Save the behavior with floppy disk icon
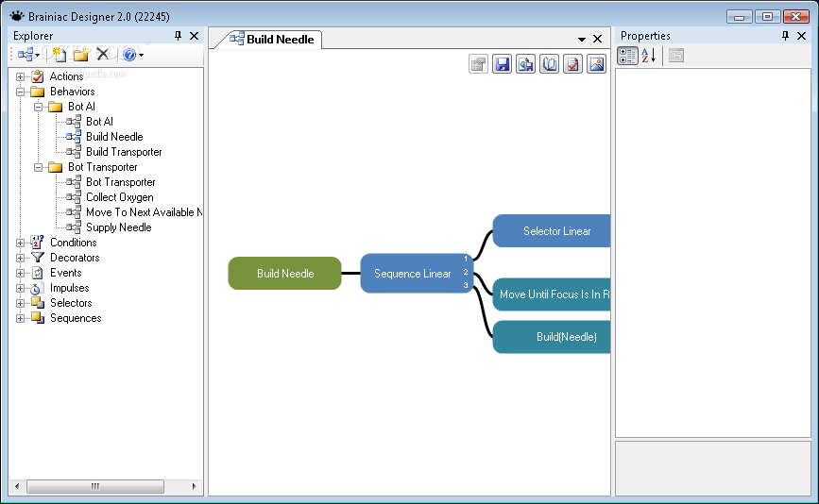Viewport: 819px width, 504px height. click(x=502, y=64)
